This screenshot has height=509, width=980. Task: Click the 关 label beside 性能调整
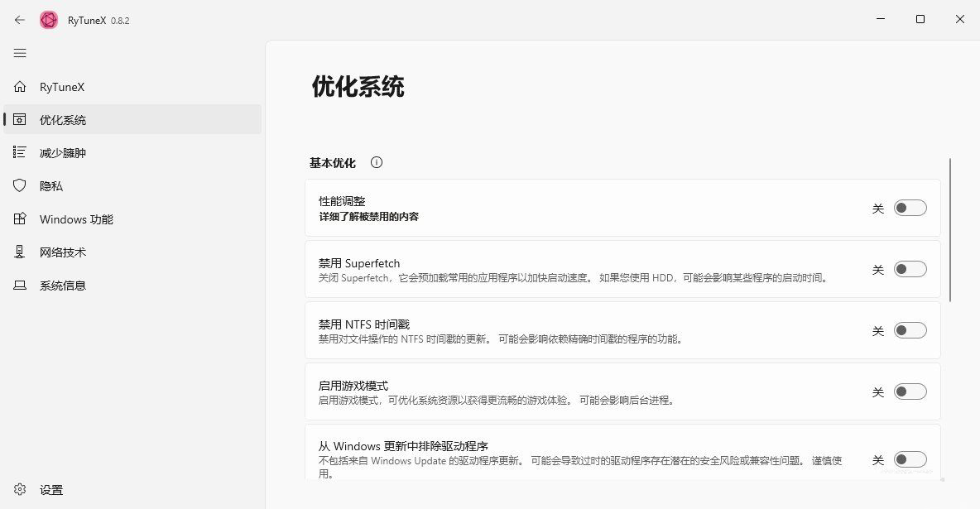point(878,209)
